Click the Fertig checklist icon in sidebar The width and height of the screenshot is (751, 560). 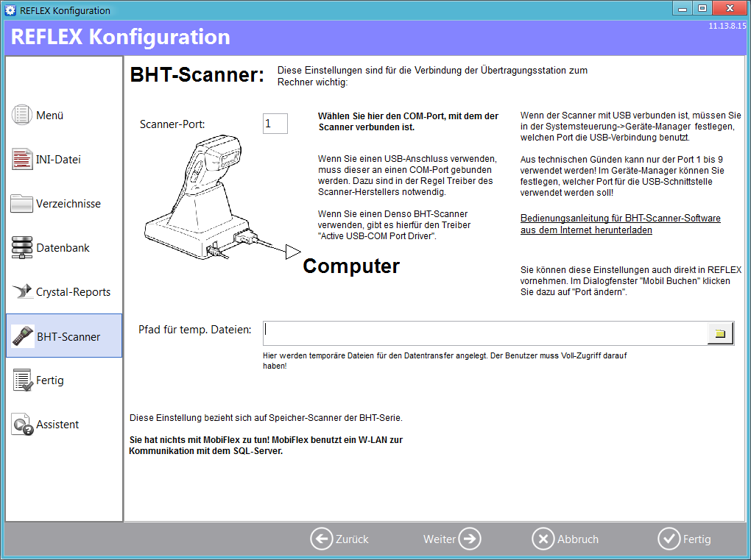(x=22, y=380)
